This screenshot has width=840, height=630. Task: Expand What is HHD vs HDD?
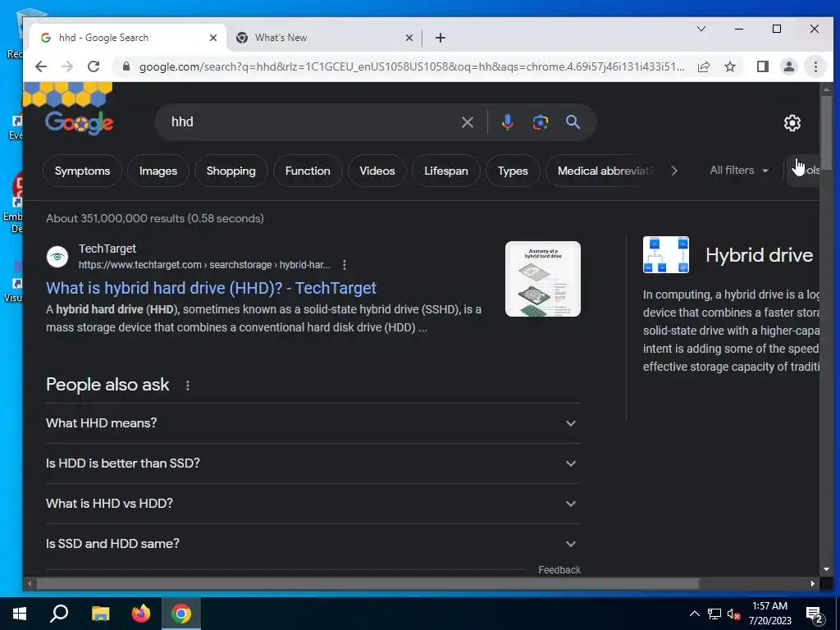tap(313, 504)
